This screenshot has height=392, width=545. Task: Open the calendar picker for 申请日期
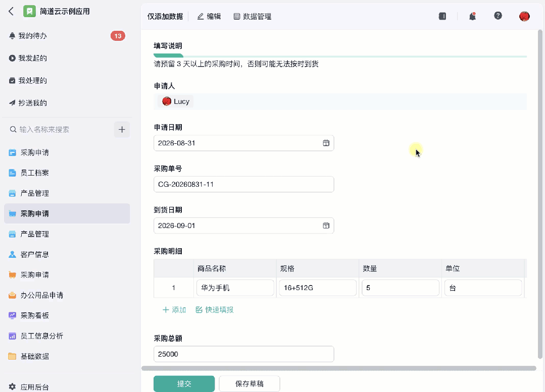point(326,143)
